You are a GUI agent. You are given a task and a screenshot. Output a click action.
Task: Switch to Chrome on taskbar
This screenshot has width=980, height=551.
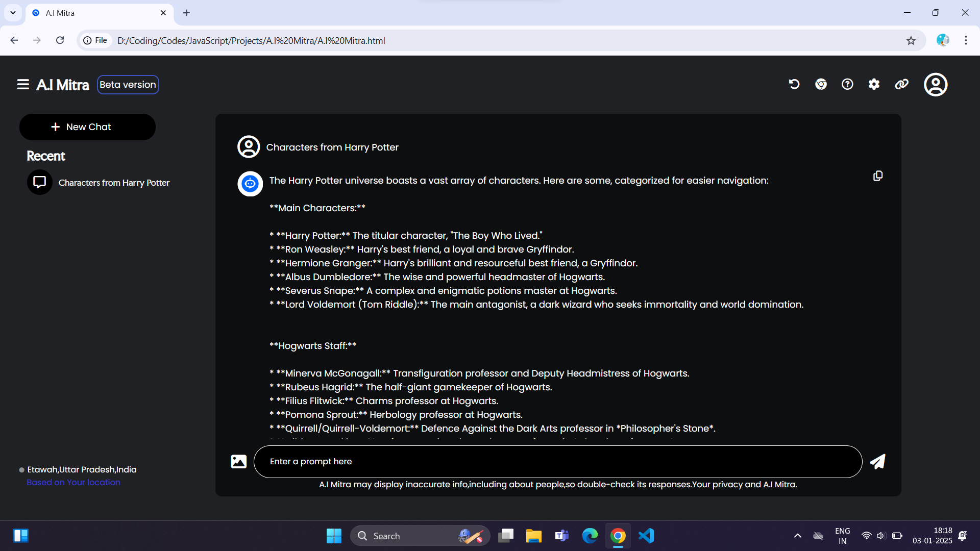(x=618, y=536)
